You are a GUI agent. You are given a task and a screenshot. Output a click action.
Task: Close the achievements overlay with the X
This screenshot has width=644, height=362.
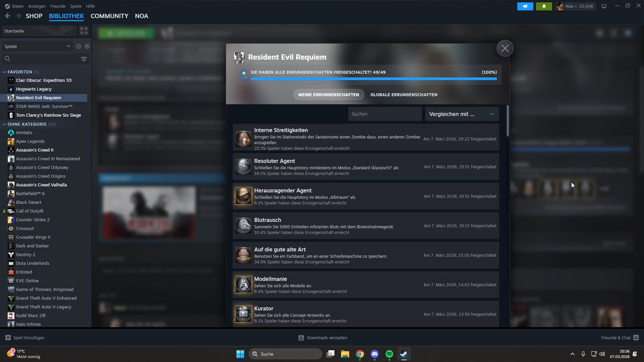tap(504, 48)
